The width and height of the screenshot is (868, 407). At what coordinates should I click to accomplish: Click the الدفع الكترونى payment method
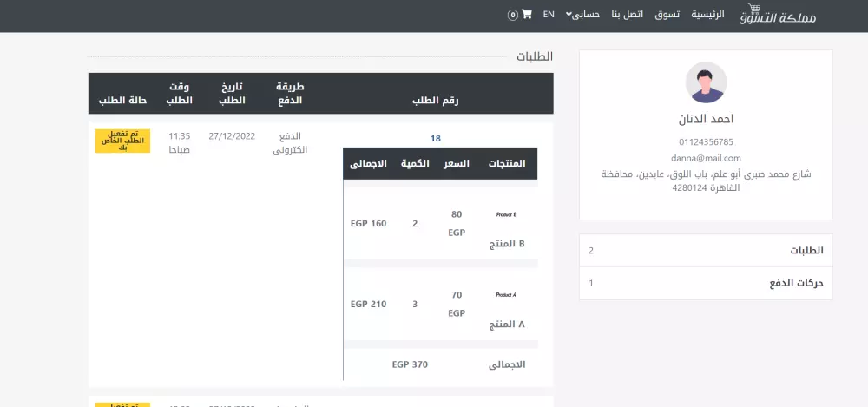(290, 143)
